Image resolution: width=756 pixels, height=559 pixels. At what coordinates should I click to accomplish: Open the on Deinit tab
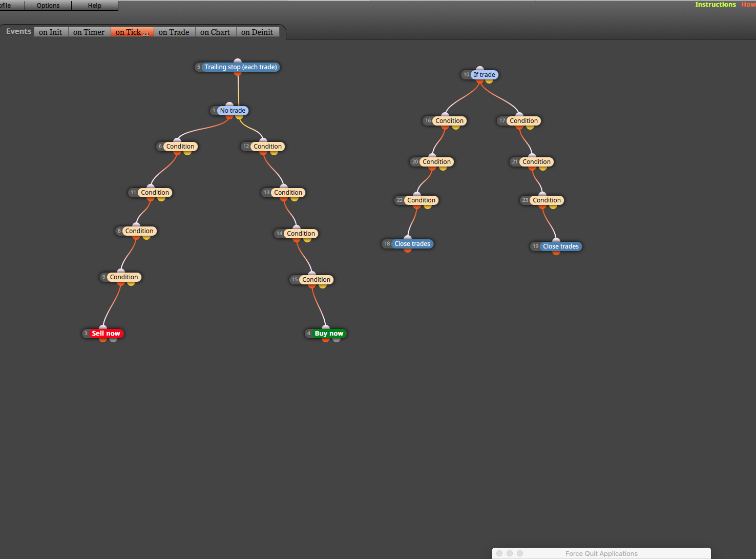[257, 32]
